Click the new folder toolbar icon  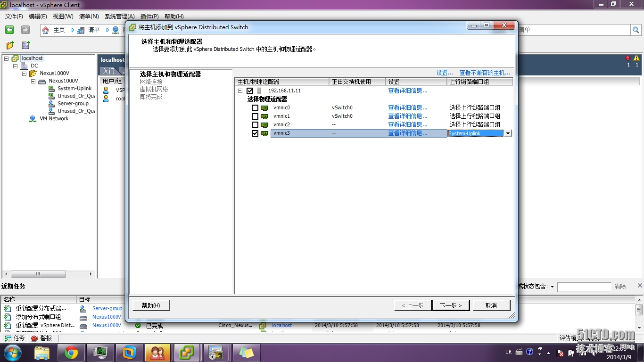pyautogui.click(x=10, y=45)
